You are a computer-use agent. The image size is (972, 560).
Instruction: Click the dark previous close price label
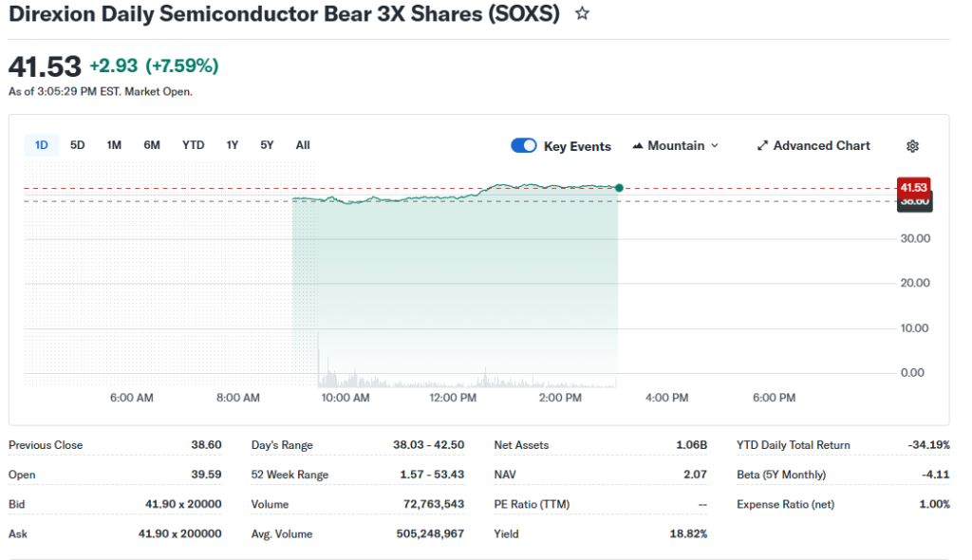(914, 202)
